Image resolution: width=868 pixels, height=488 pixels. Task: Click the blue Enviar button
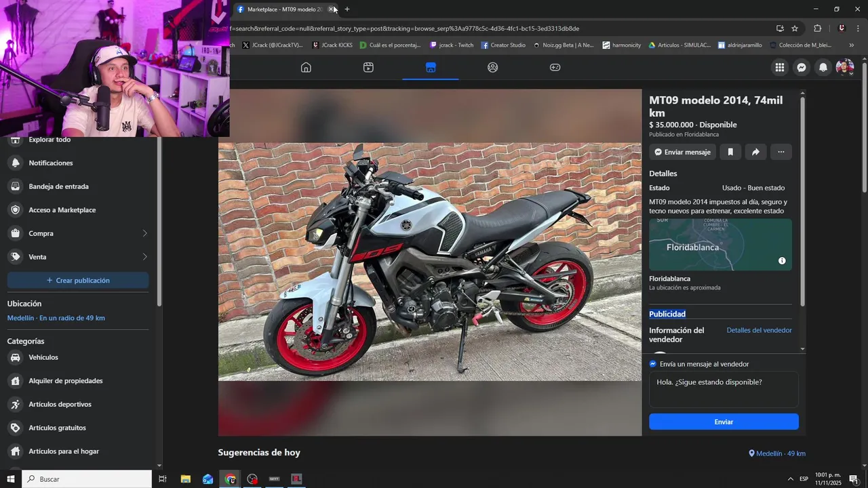[724, 422]
